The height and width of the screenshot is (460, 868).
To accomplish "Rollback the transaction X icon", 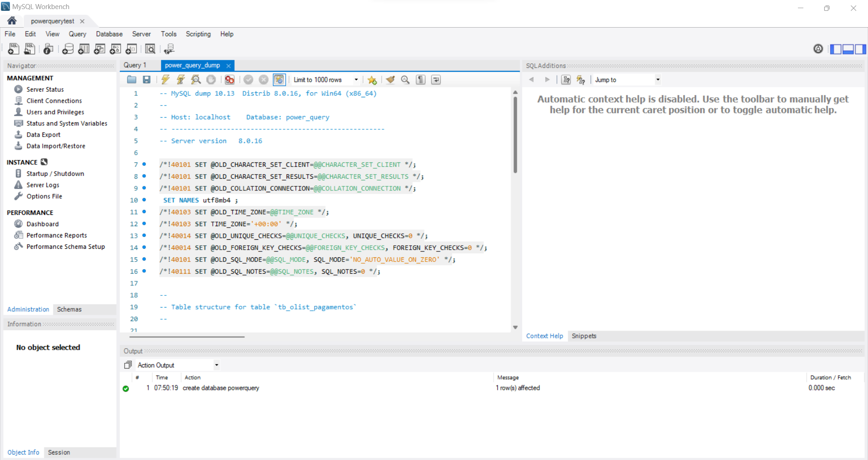I will [264, 80].
